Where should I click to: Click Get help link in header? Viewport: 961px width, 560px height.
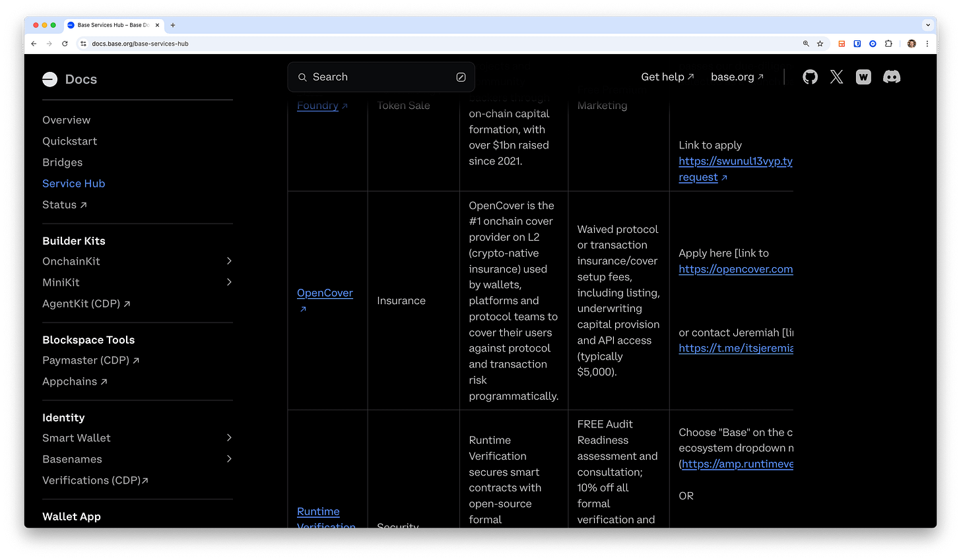click(667, 77)
